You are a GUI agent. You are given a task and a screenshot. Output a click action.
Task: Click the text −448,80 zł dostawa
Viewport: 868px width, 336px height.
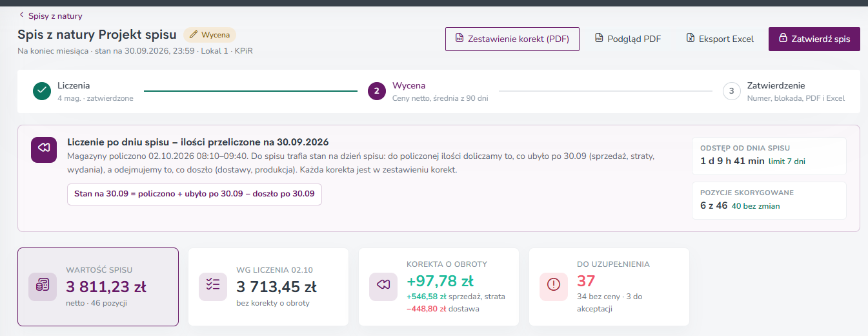click(x=443, y=309)
